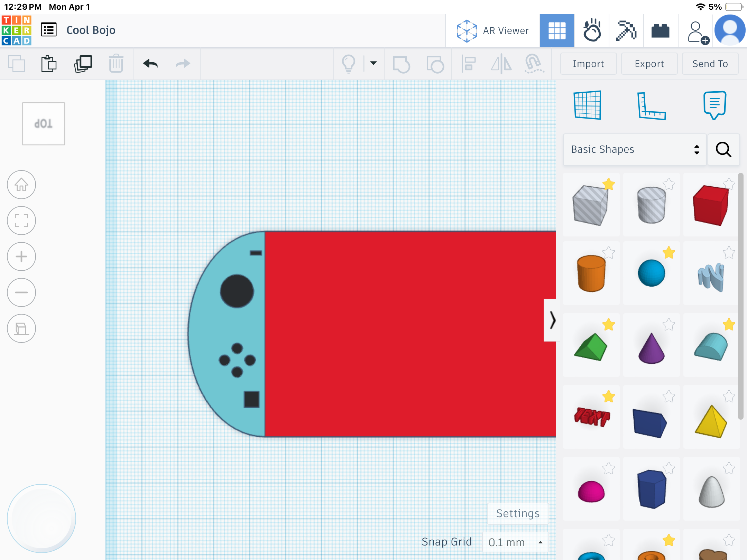This screenshot has height=560, width=747.
Task: Open the Blocks pickaxe mode
Action: [x=626, y=30]
